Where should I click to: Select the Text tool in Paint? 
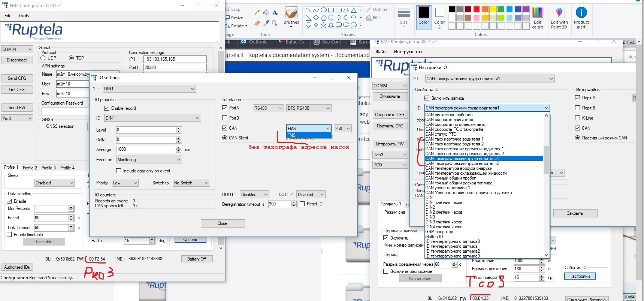click(x=275, y=13)
